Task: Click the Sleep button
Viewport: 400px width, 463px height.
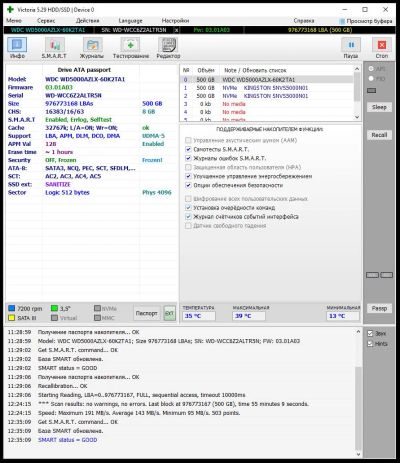Action: (379, 107)
